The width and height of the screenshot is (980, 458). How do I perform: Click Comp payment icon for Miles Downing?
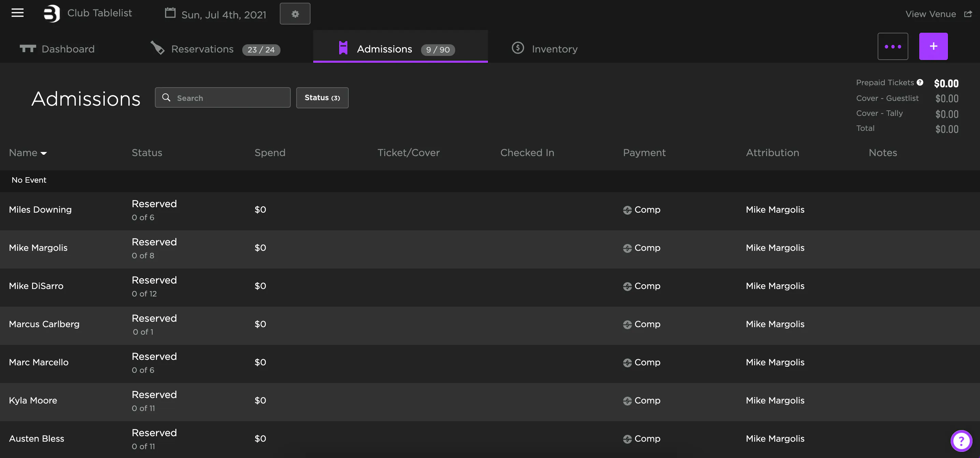[x=627, y=210]
